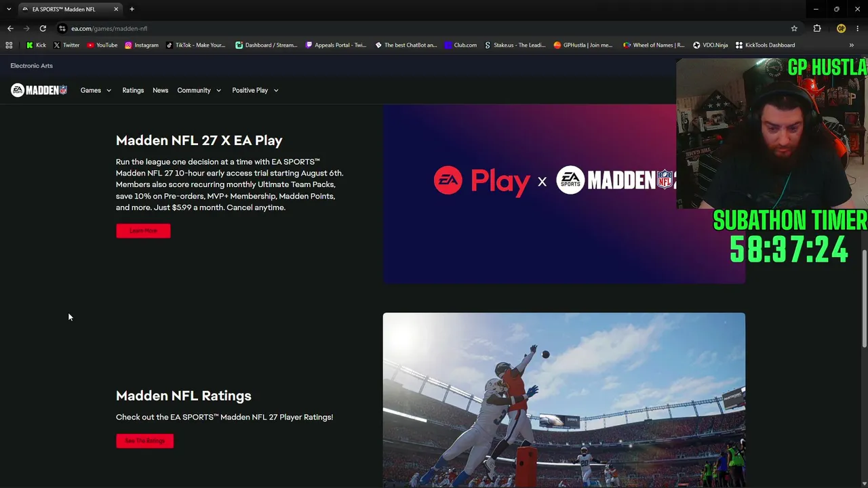Open the TikTok bookmark
This screenshot has width=868, height=488.
pos(196,45)
